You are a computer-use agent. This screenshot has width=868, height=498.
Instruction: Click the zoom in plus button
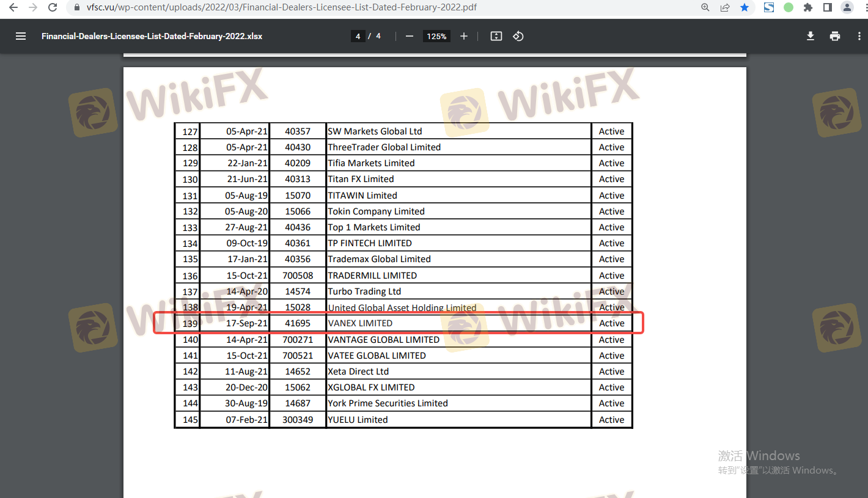[464, 36]
